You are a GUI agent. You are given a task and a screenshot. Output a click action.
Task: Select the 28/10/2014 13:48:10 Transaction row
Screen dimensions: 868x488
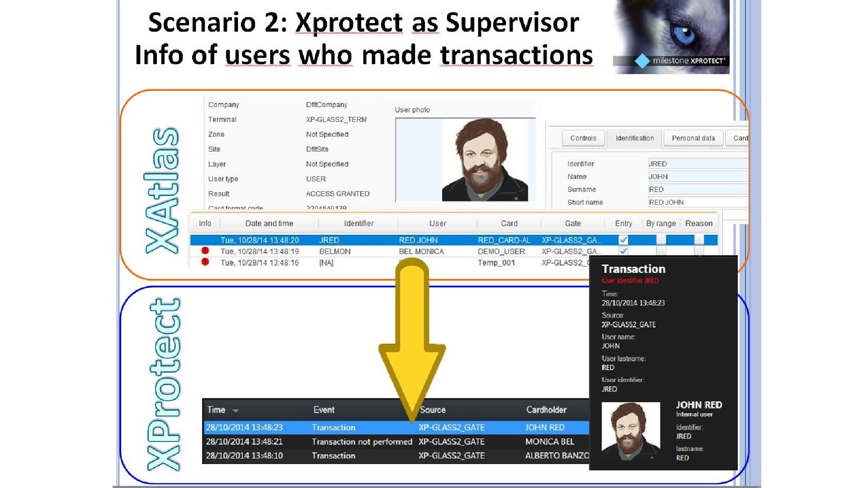(x=396, y=455)
